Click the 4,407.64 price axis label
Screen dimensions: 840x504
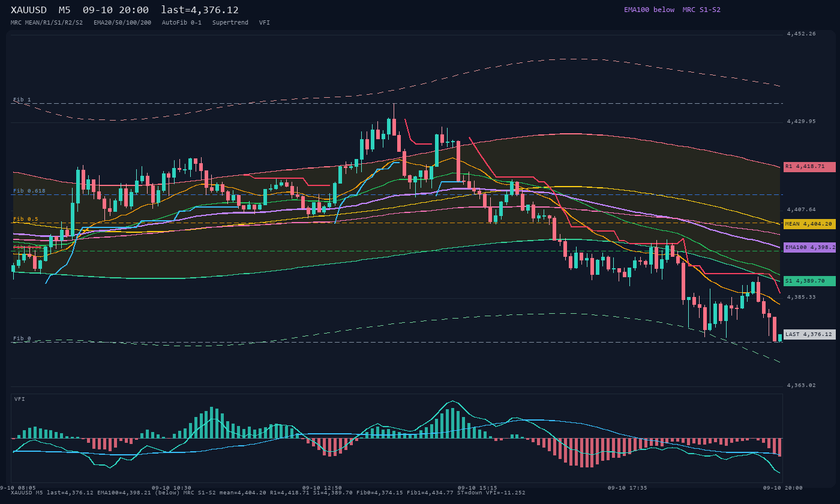(801, 210)
